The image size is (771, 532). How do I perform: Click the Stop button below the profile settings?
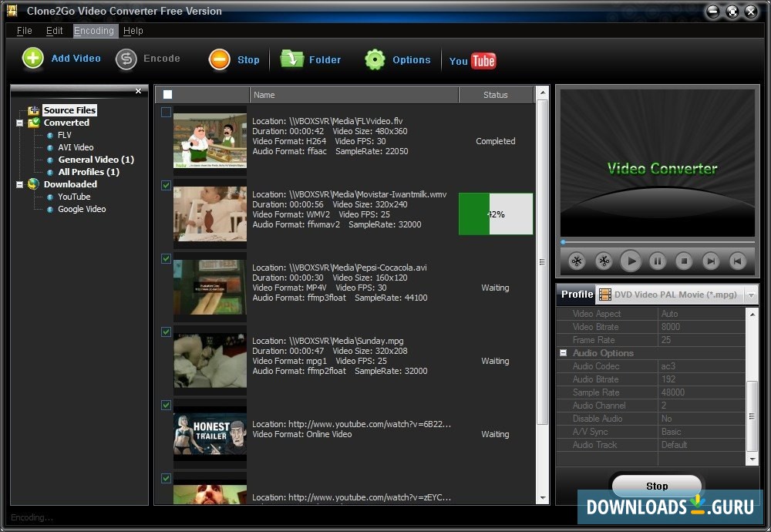click(x=656, y=486)
